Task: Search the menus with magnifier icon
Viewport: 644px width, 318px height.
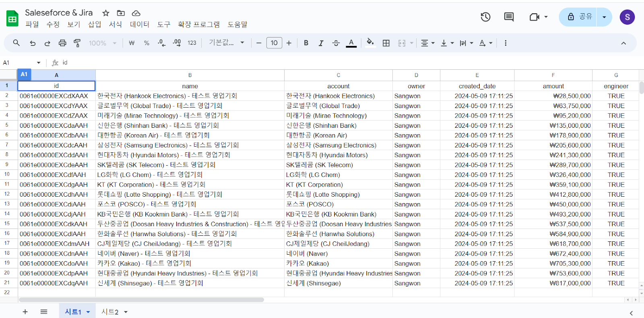Action: coord(17,43)
